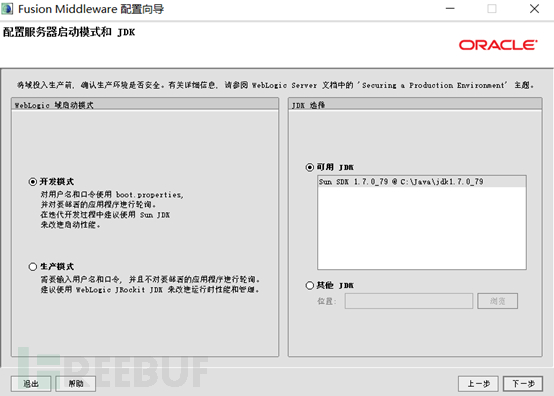
Task: Click the JDK 选择 panel header
Action: tap(415, 105)
